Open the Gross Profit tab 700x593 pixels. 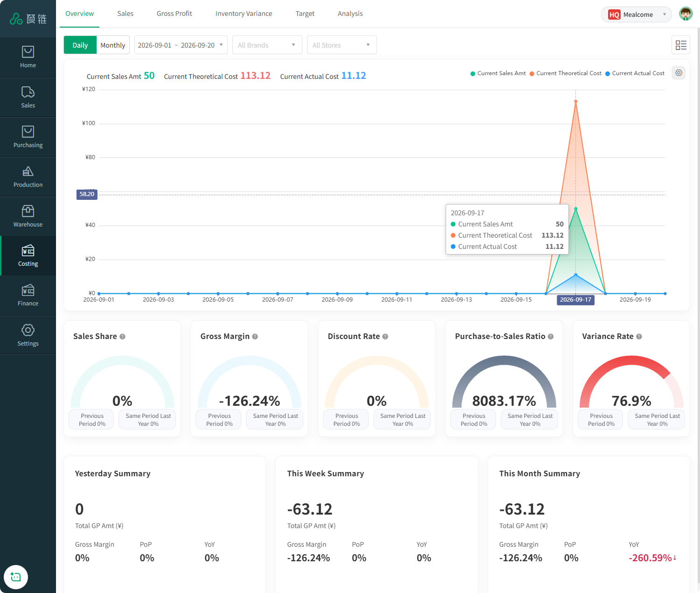pos(174,14)
